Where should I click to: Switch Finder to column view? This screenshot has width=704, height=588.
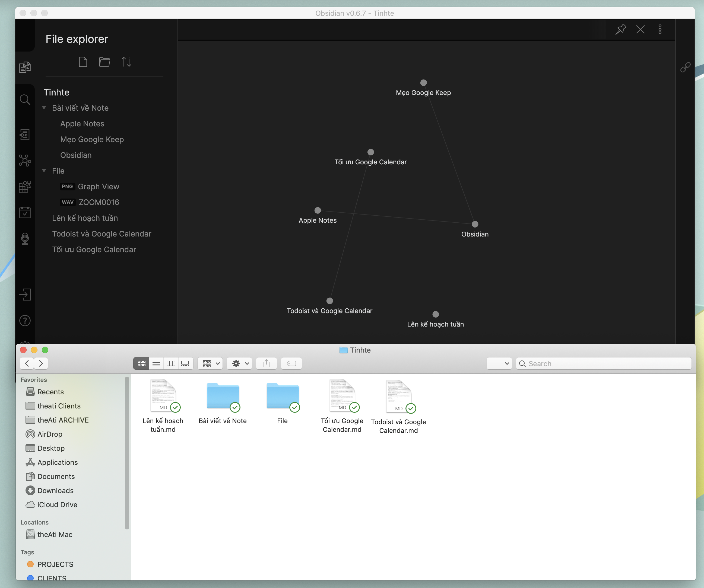(x=171, y=363)
